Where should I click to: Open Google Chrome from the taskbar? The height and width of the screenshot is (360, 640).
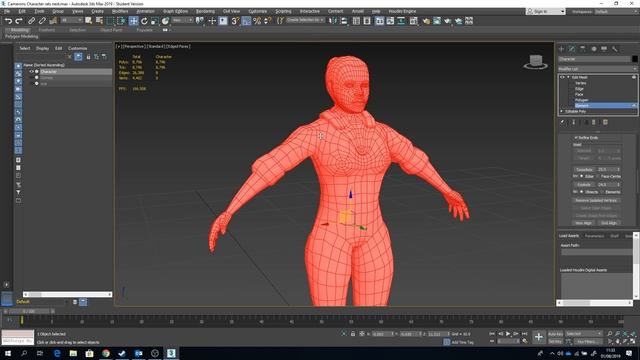click(x=106, y=353)
